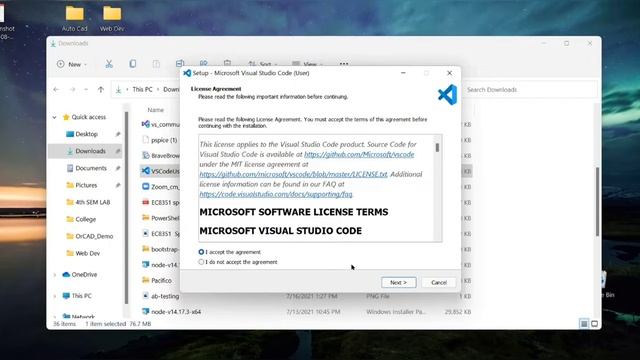Select the VSCodeUs installer icon in the list
The height and width of the screenshot is (360, 640).
tap(145, 171)
